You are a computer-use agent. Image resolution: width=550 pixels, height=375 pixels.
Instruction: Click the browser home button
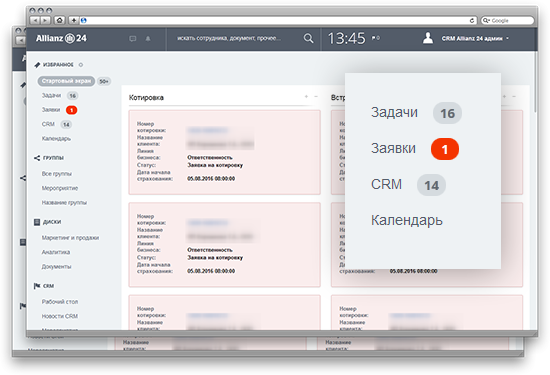tap(59, 20)
